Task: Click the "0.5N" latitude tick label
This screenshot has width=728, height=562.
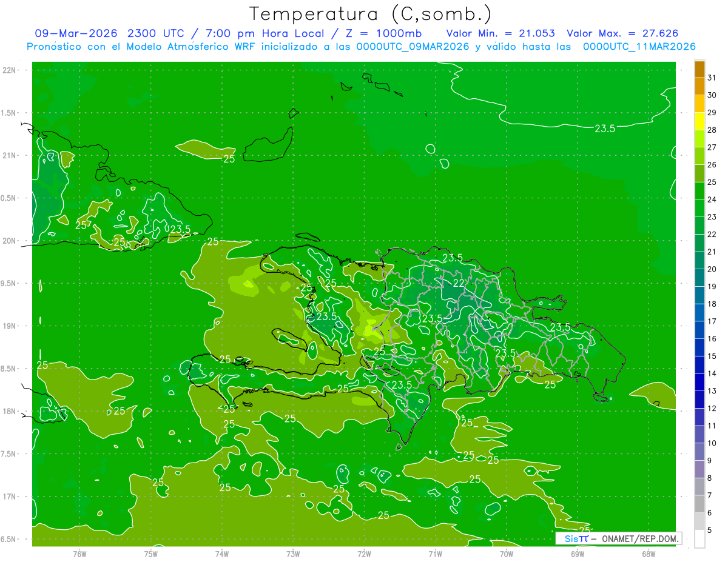Action: coord(10,198)
